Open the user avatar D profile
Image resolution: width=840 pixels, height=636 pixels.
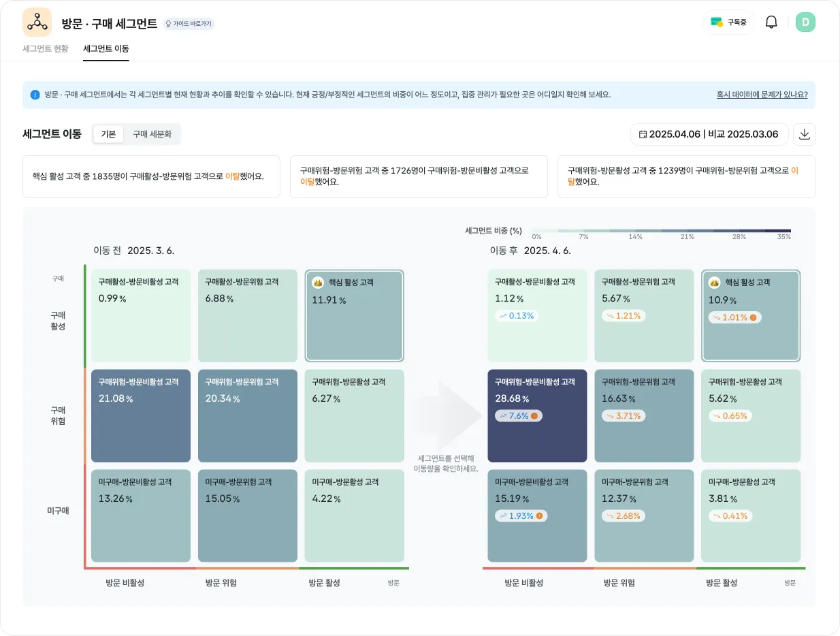[x=805, y=22]
